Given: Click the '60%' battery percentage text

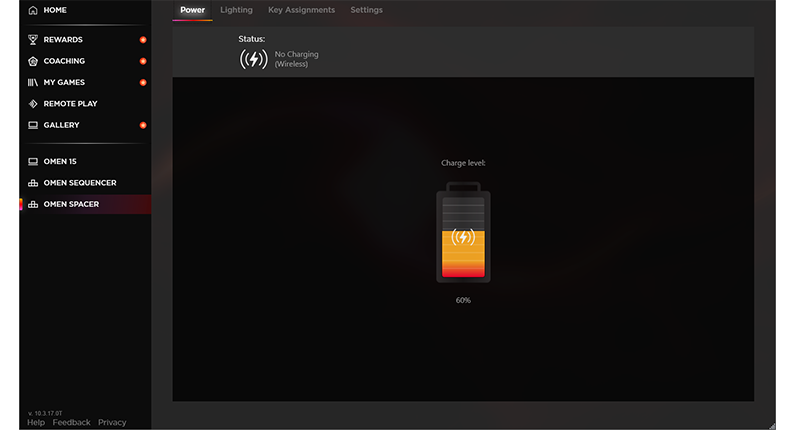Looking at the screenshot, I should tap(463, 300).
